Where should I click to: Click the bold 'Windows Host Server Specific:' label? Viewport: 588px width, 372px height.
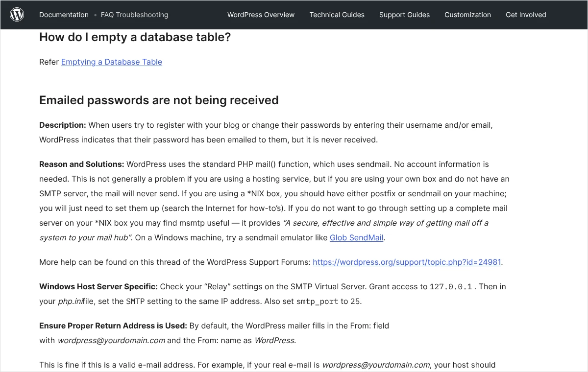pos(98,286)
